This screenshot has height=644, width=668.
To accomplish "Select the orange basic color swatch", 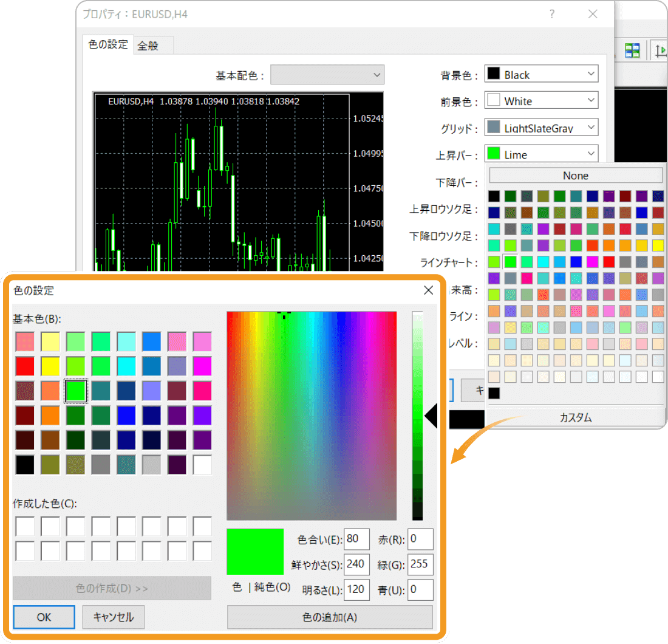I will 50,415.
